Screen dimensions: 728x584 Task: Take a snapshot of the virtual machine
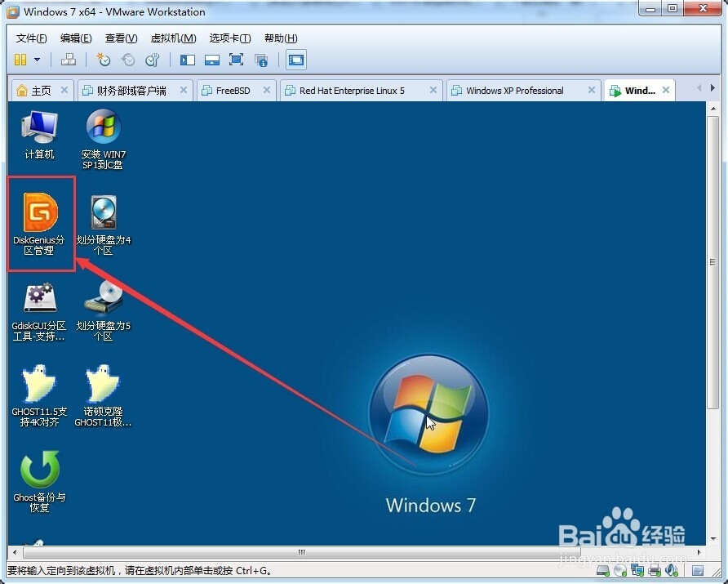point(103,60)
